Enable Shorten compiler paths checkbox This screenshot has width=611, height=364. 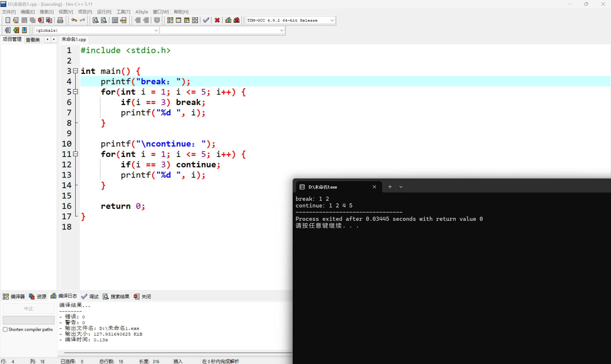tap(5, 329)
